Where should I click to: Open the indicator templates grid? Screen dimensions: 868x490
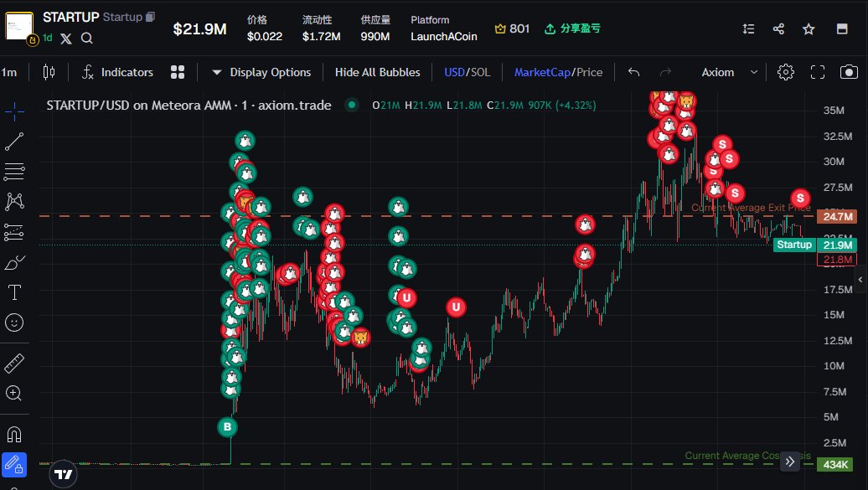[x=178, y=72]
